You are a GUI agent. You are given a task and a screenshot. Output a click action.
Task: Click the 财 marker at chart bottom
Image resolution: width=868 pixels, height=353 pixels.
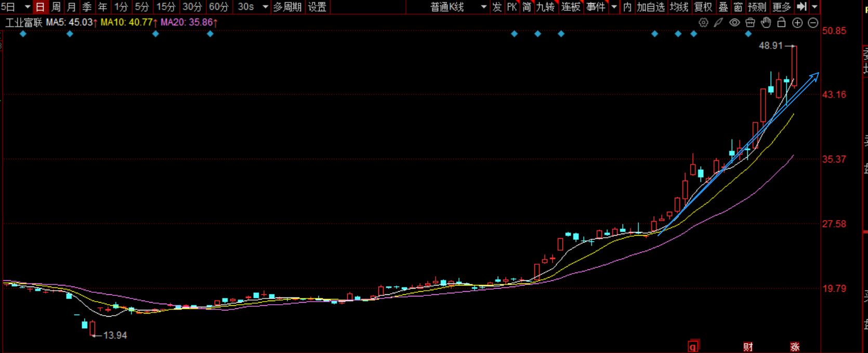(748, 347)
